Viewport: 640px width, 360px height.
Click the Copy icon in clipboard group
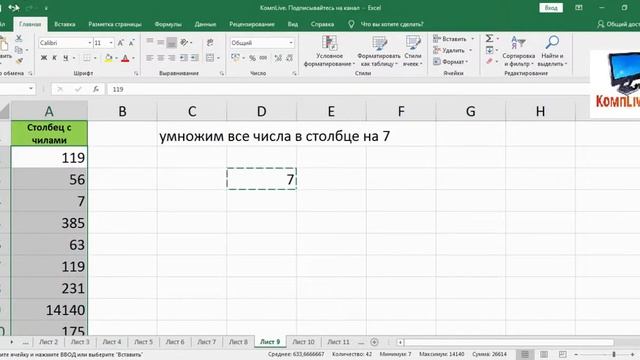click(x=19, y=50)
